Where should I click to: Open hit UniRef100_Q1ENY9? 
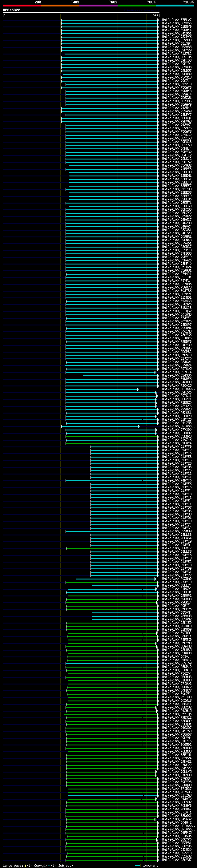177,26
